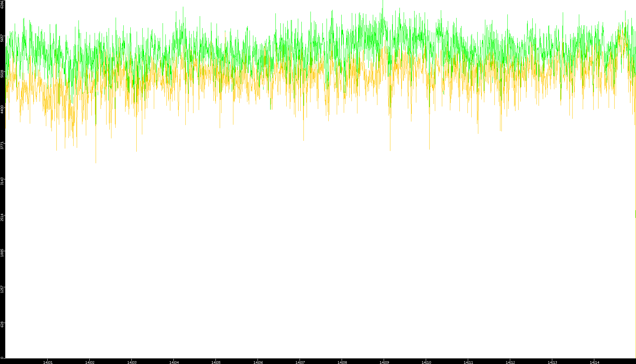Click the 14:12 time axis label
Viewport: 636px width, 364px height.
[510, 362]
